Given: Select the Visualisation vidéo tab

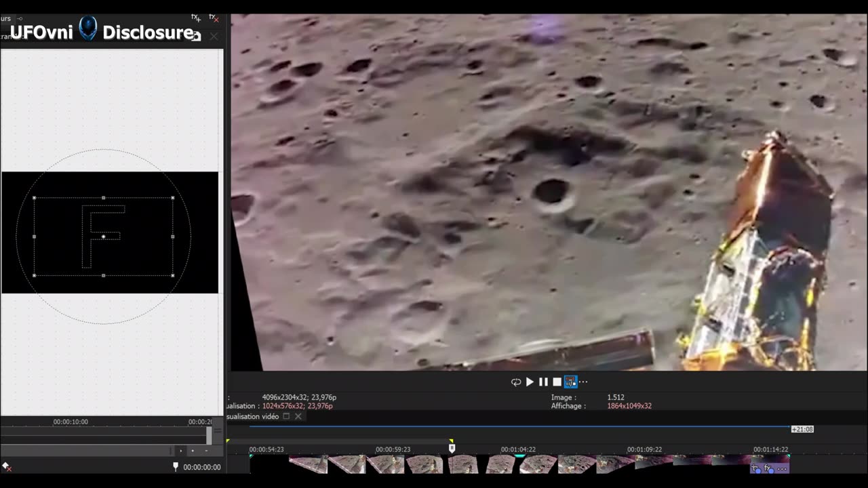Looking at the screenshot, I should 252,416.
